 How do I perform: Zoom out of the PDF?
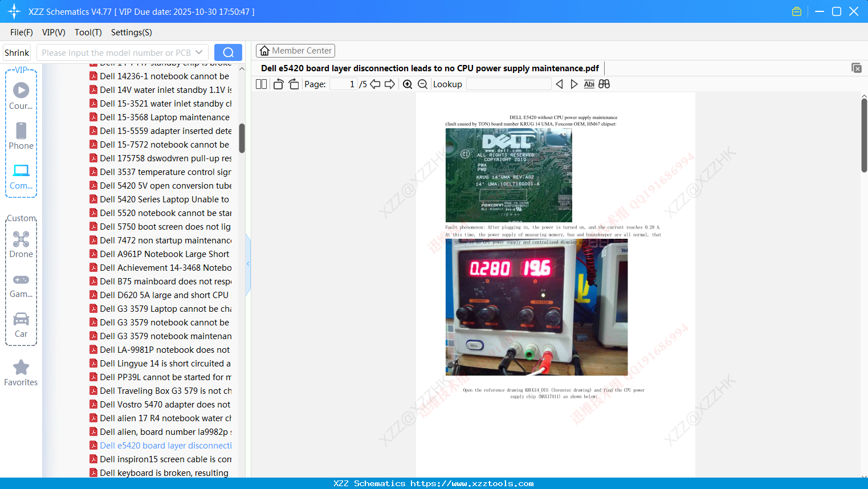422,84
